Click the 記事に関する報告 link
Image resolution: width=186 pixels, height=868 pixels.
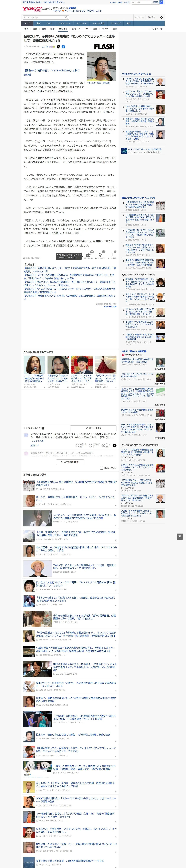[x=32, y=258]
